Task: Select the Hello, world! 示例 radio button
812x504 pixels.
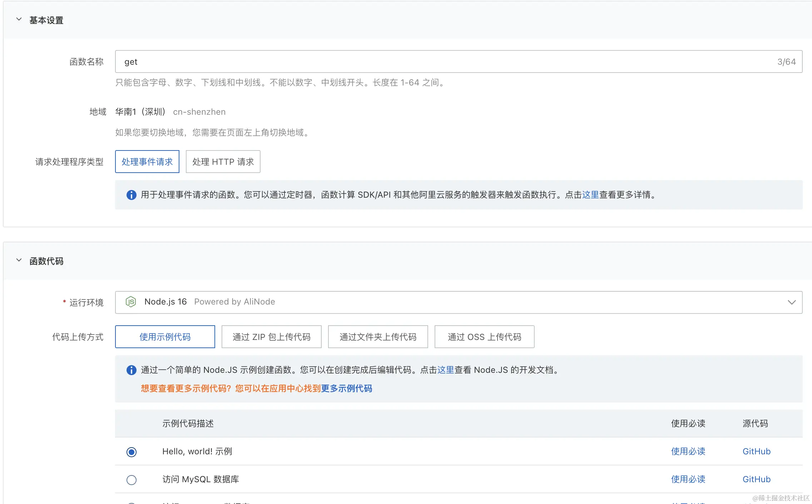Action: 131,452
